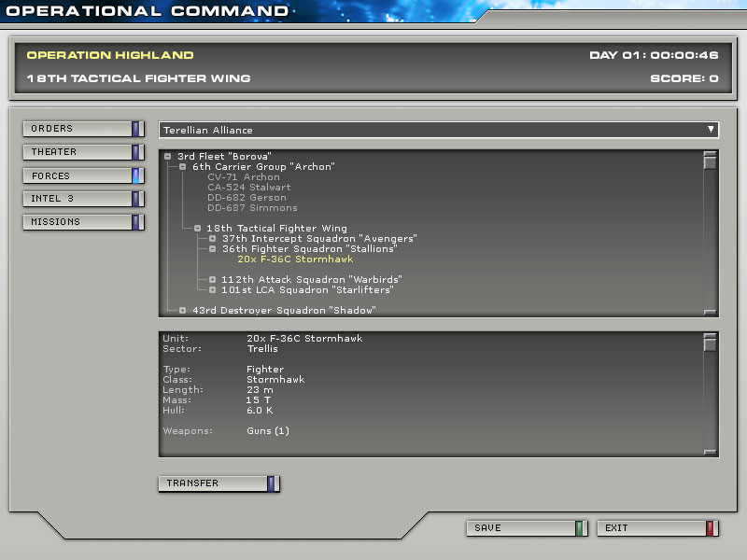Image resolution: width=747 pixels, height=560 pixels.
Task: Collapse the 6th Carrier Group "Archon"
Action: tap(183, 167)
